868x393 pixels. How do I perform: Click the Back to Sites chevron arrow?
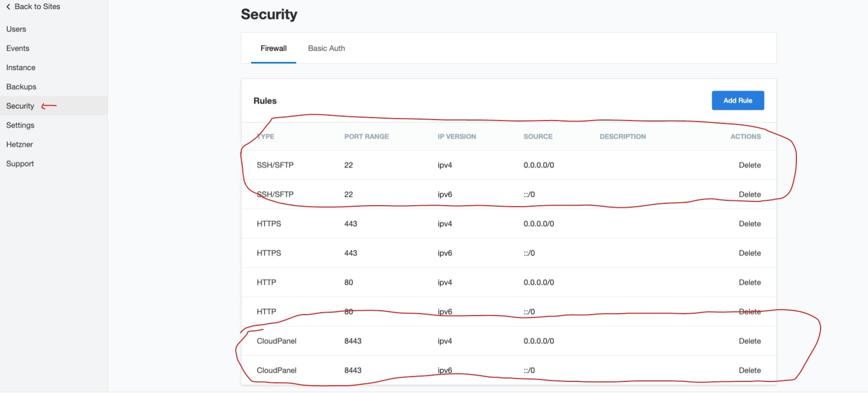tap(8, 7)
